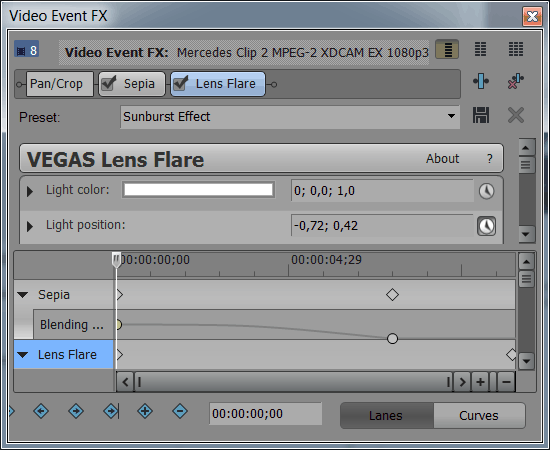Viewport: 550px width, 450px height.
Task: Switch to grid plug-in view
Action: (516, 49)
